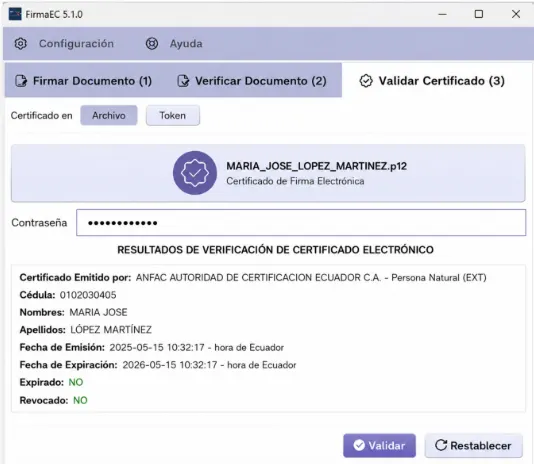534x464 pixels.
Task: Click the 'Certificado en' label
Action: click(42, 116)
